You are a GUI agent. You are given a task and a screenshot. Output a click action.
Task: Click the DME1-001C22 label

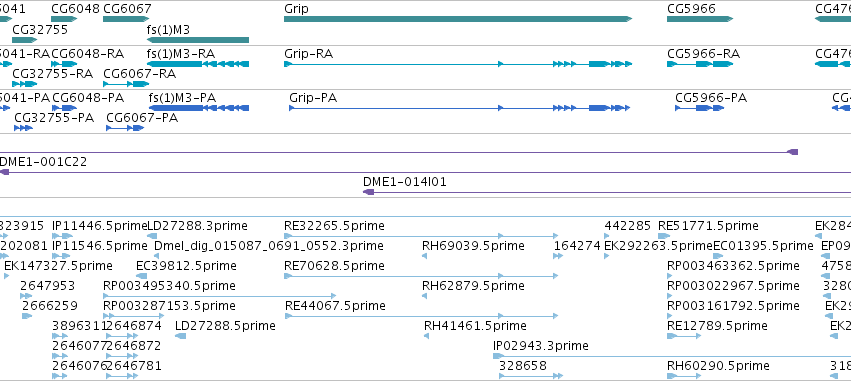click(x=42, y=162)
